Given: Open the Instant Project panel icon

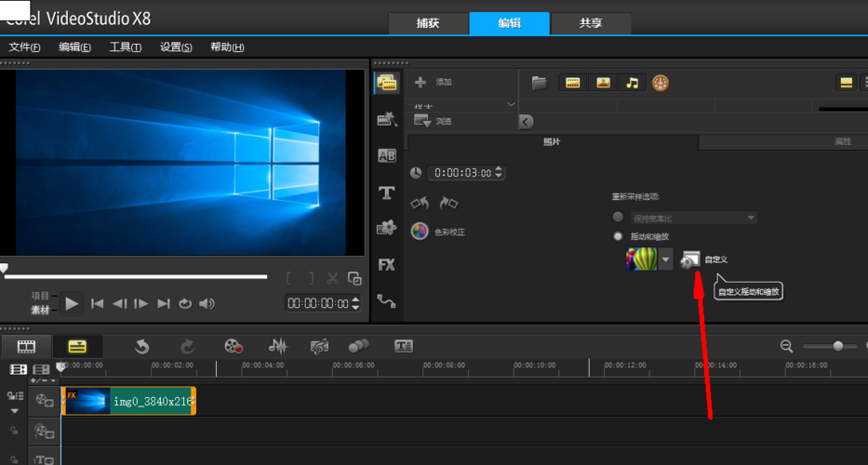Looking at the screenshot, I should 386,119.
